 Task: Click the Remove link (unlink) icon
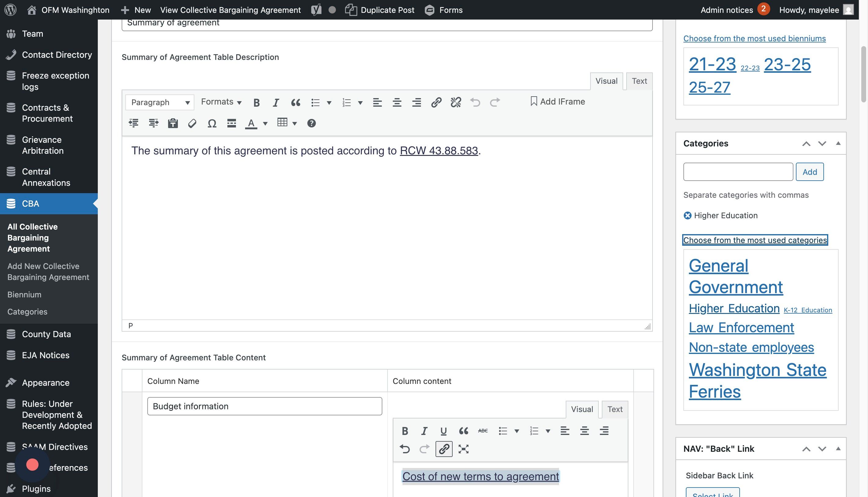click(x=456, y=102)
